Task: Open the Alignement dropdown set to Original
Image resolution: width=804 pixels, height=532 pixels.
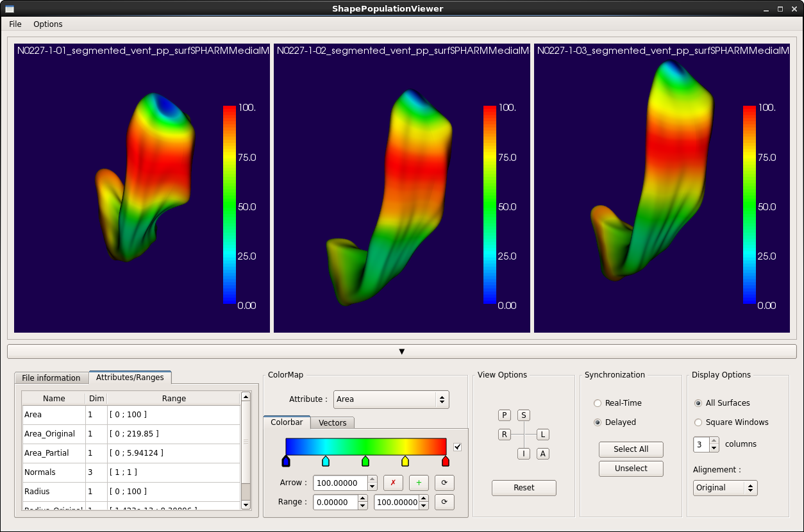Action: point(725,488)
